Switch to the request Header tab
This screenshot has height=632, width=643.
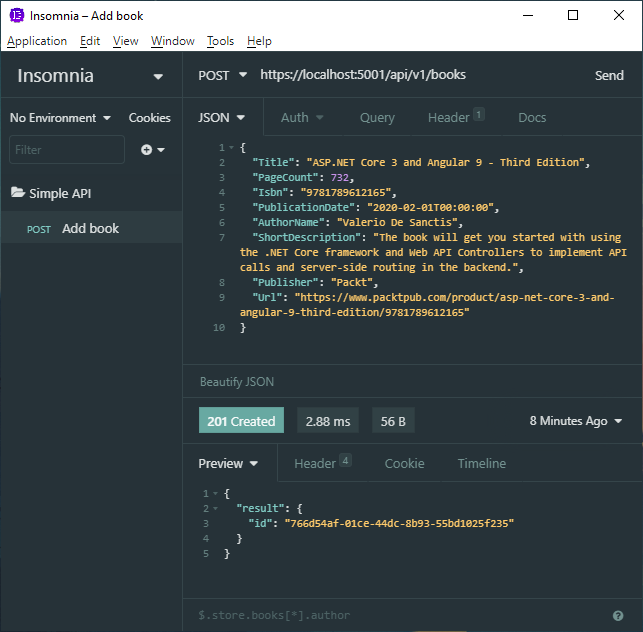[x=456, y=118]
